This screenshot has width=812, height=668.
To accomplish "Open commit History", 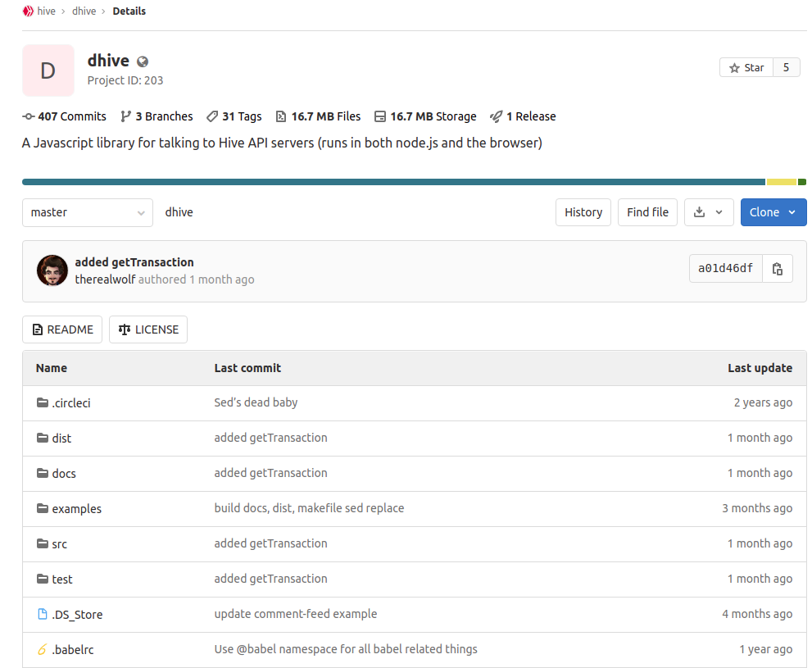I will tap(583, 212).
